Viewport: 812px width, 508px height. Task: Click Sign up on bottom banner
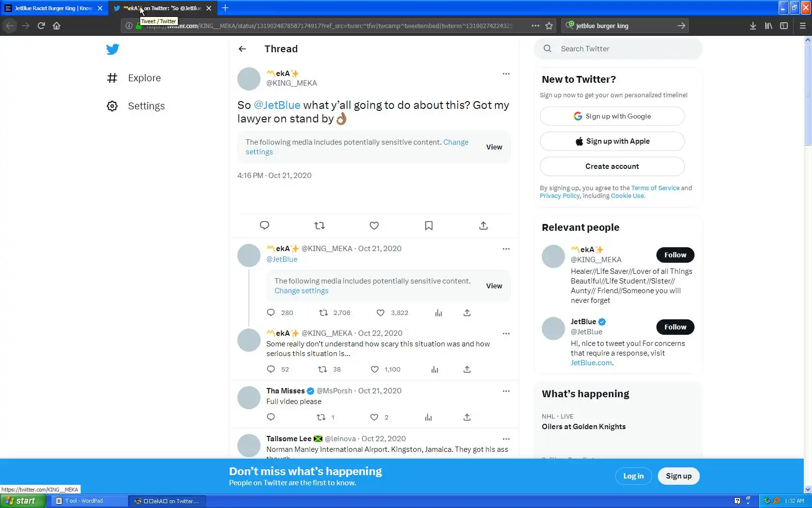[x=679, y=476]
